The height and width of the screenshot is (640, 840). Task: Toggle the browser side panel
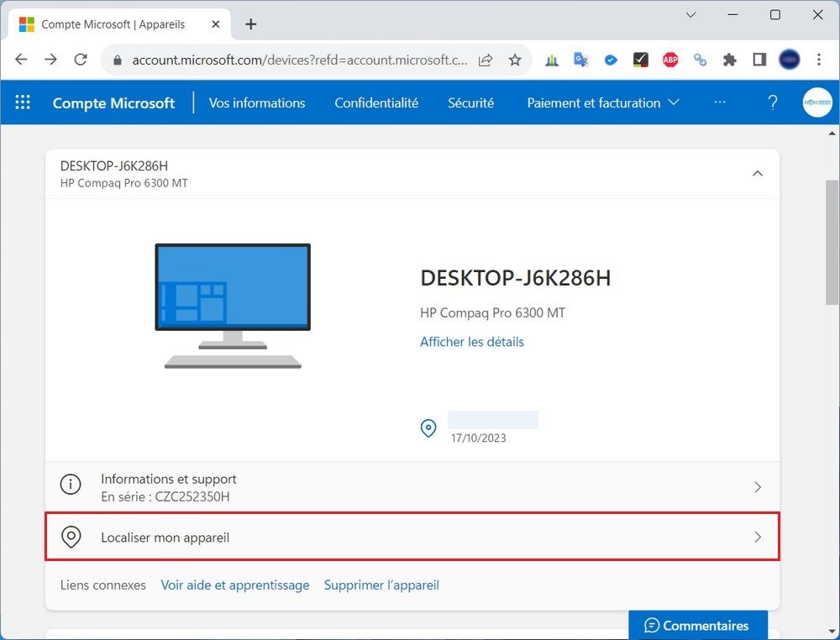pos(759,60)
